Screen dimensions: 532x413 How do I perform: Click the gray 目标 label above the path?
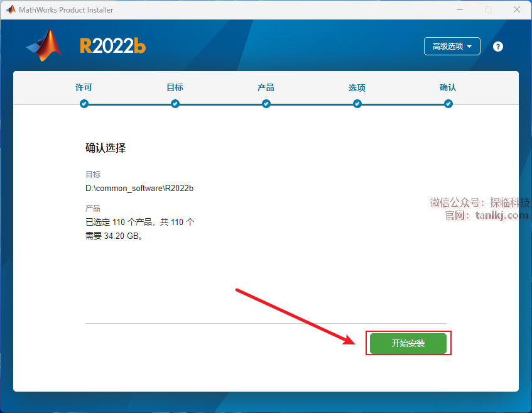[x=93, y=175]
